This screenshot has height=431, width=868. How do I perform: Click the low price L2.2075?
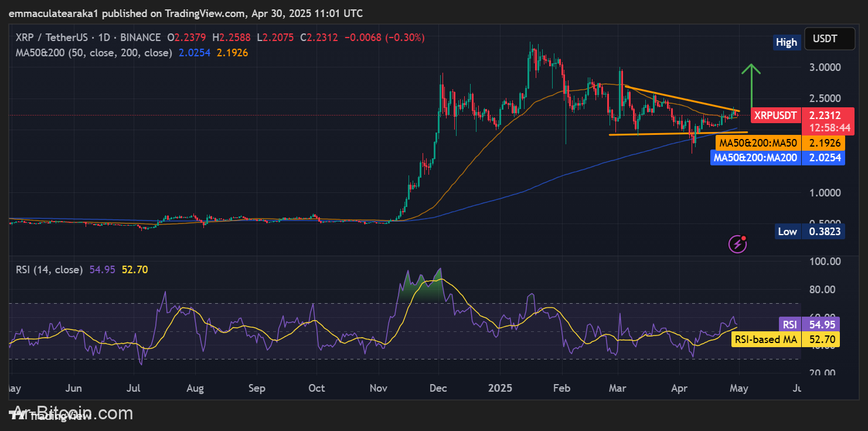tap(276, 38)
